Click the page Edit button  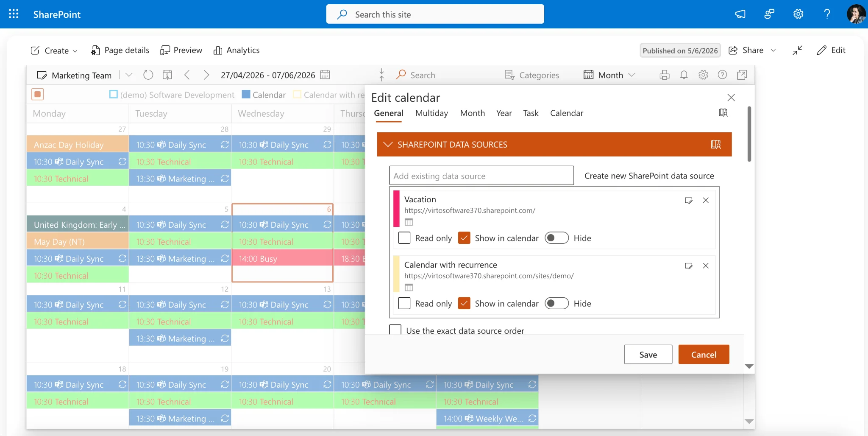831,50
